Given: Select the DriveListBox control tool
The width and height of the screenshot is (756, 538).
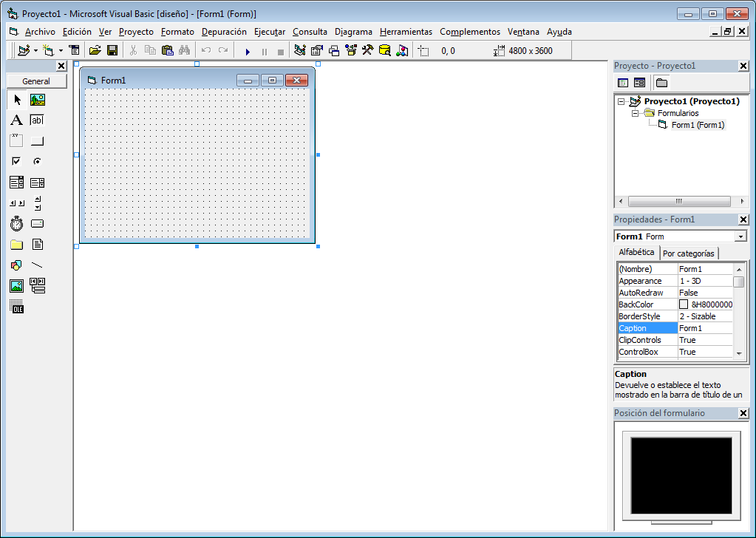Looking at the screenshot, I should tap(38, 224).
